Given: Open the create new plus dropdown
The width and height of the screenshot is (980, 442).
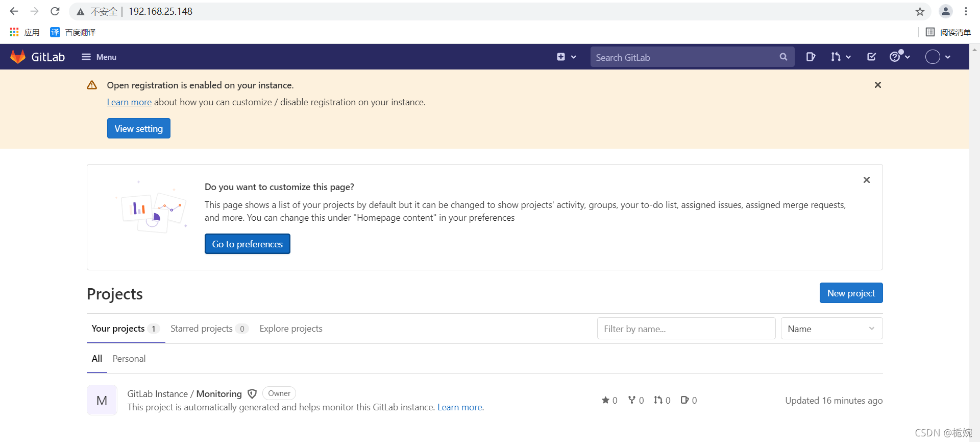Looking at the screenshot, I should tap(567, 57).
